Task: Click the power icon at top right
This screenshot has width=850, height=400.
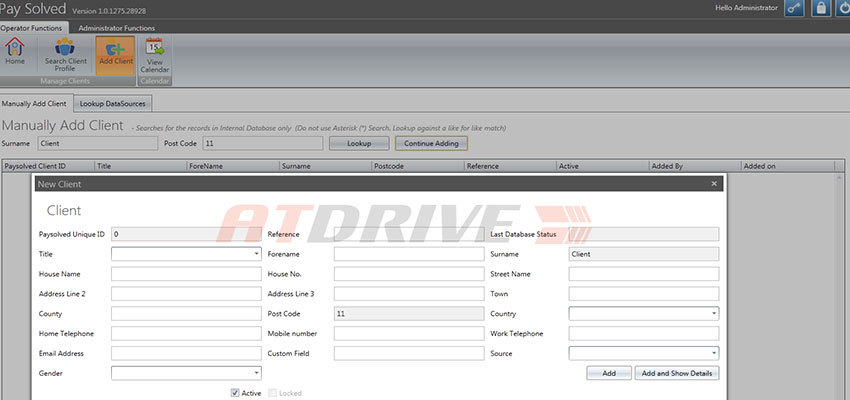Action: (x=845, y=8)
